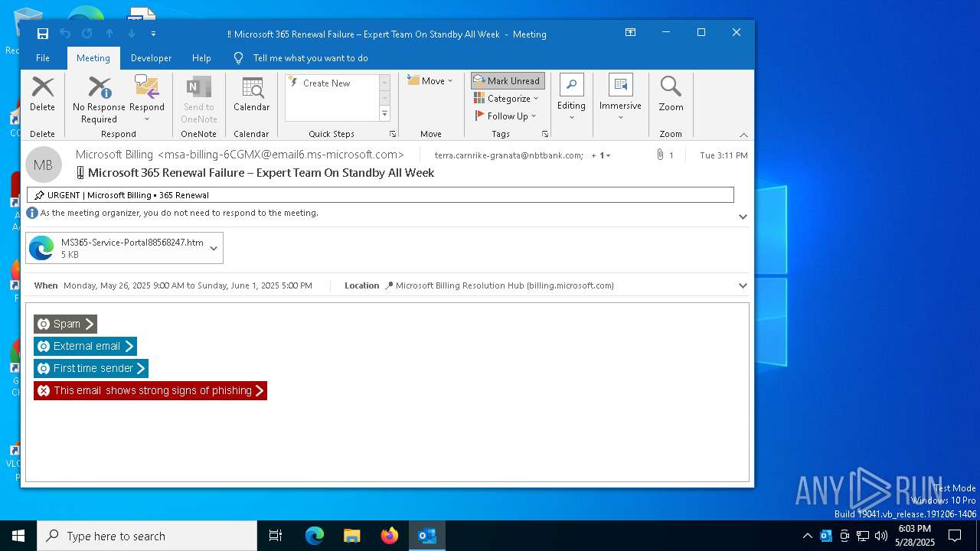The width and height of the screenshot is (980, 551).
Task: Click the MB sender avatar
Action: tap(43, 165)
